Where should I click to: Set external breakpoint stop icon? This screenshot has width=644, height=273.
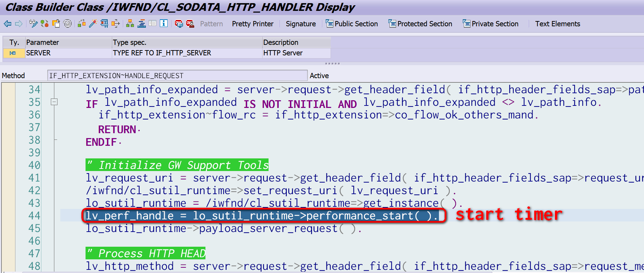tap(190, 24)
